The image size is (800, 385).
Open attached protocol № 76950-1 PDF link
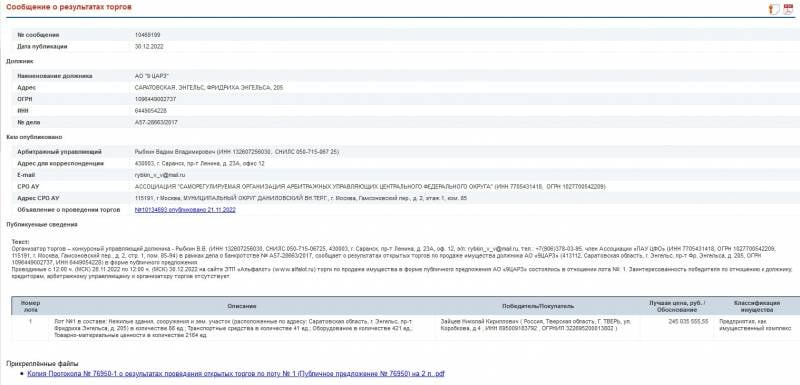pos(236,374)
